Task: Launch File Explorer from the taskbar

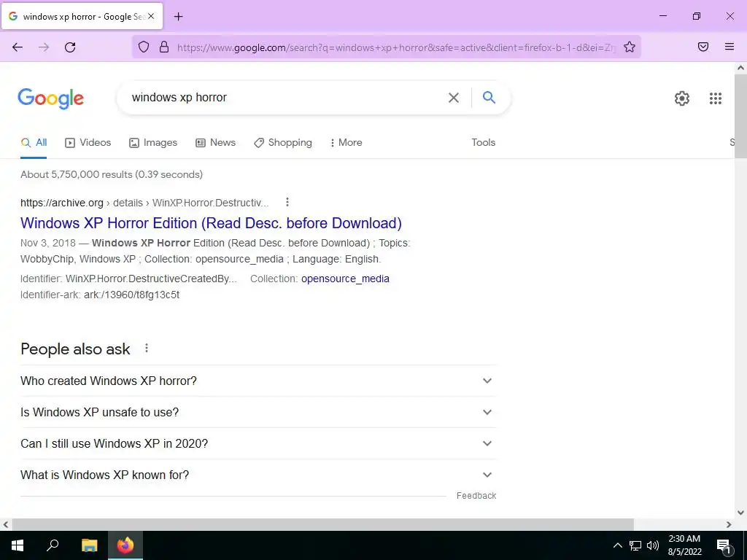Action: (90, 545)
